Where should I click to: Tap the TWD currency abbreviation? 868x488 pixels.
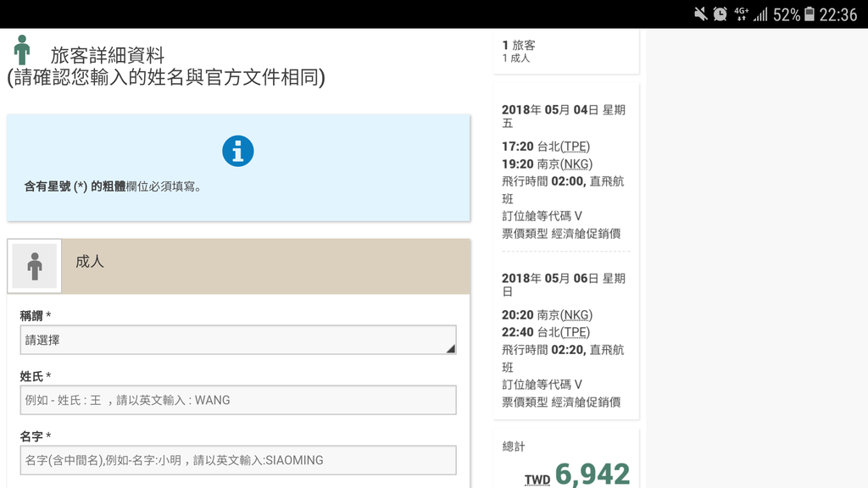537,480
